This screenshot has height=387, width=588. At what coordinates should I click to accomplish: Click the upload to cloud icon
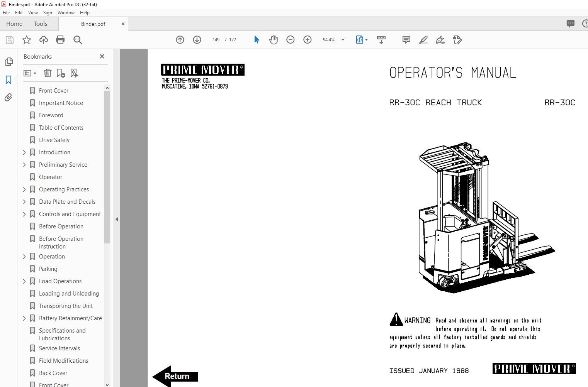44,40
